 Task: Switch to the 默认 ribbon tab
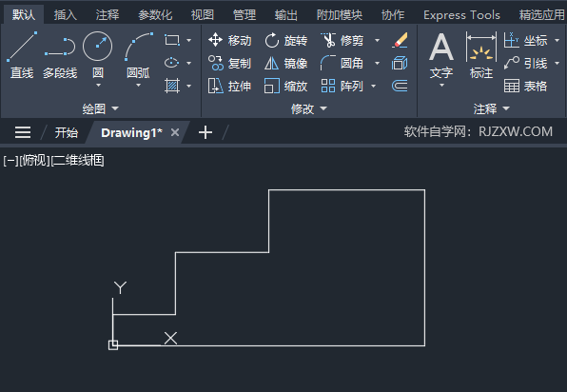pyautogui.click(x=24, y=15)
